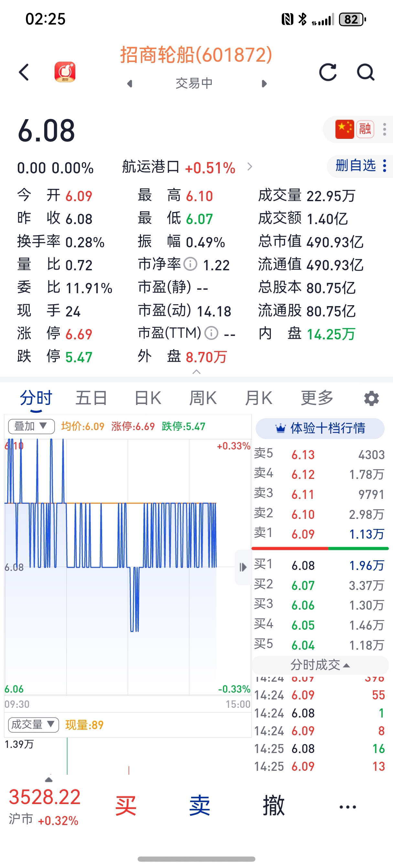
Task: Switch to 分时 chart tab
Action: pyautogui.click(x=36, y=398)
